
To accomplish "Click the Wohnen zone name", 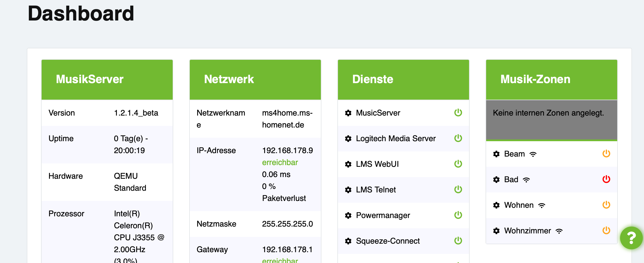I will tap(519, 205).
